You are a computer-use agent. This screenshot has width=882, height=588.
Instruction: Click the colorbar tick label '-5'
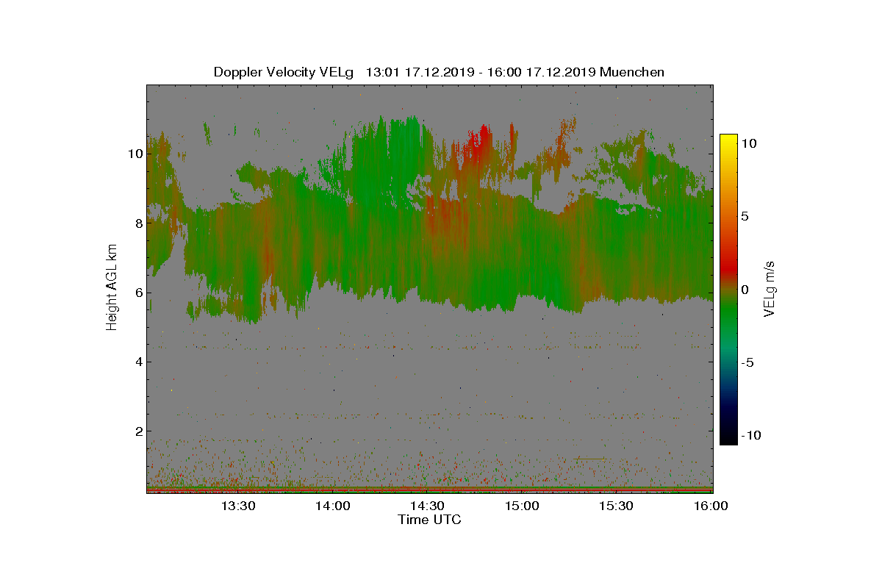click(x=746, y=362)
